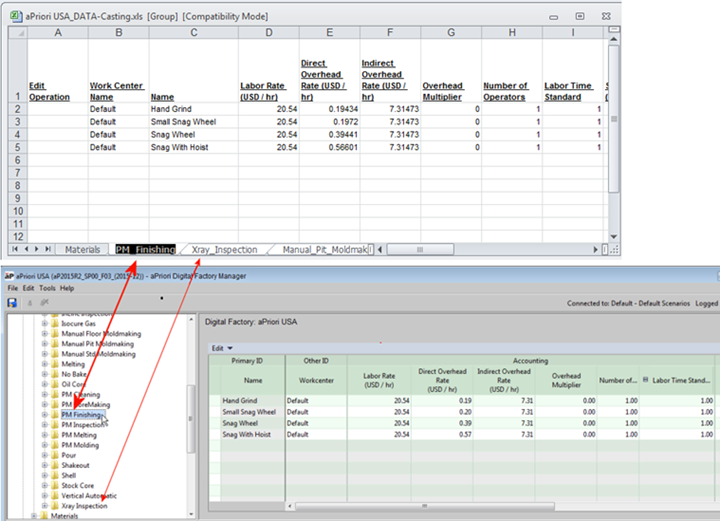The height and width of the screenshot is (521, 720).
Task: Open the File menu
Action: (x=12, y=288)
